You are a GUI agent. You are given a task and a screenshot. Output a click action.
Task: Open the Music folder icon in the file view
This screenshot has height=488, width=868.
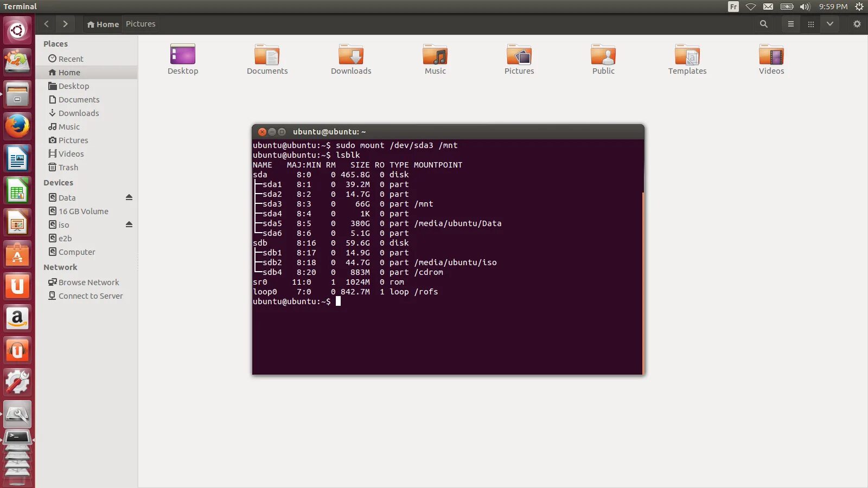(435, 59)
